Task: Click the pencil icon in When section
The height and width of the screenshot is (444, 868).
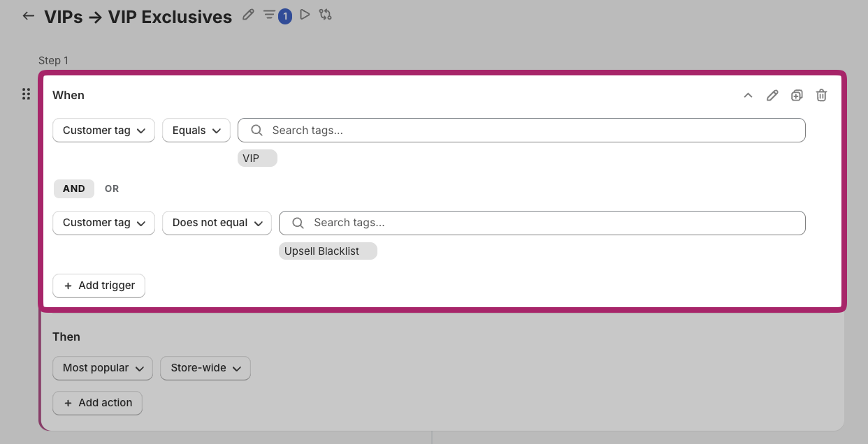Action: click(x=772, y=96)
